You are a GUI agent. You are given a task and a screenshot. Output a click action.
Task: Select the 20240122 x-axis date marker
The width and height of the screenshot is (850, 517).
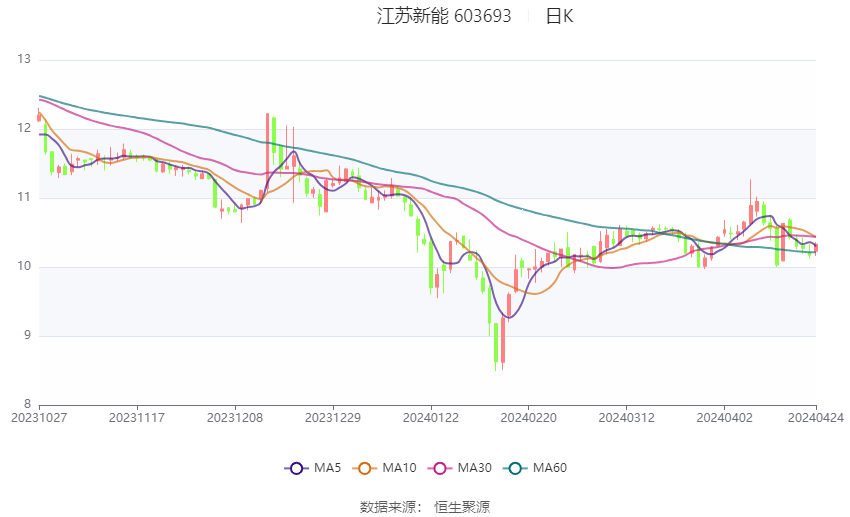point(431,418)
